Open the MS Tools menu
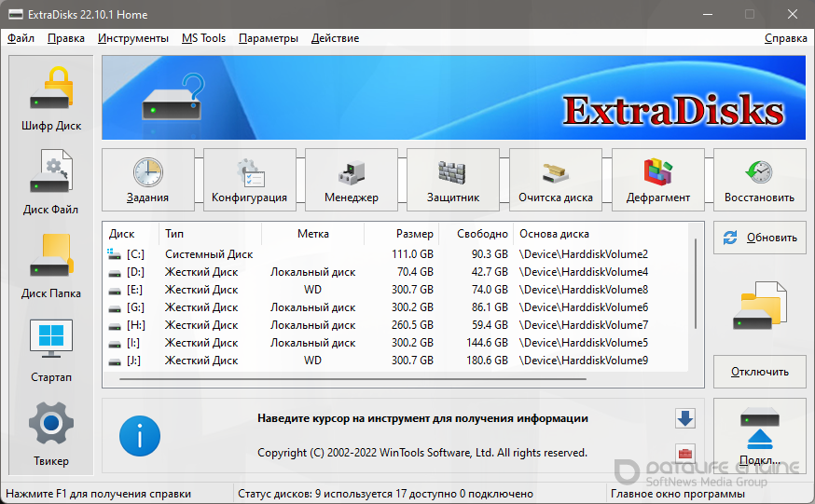 click(x=203, y=38)
